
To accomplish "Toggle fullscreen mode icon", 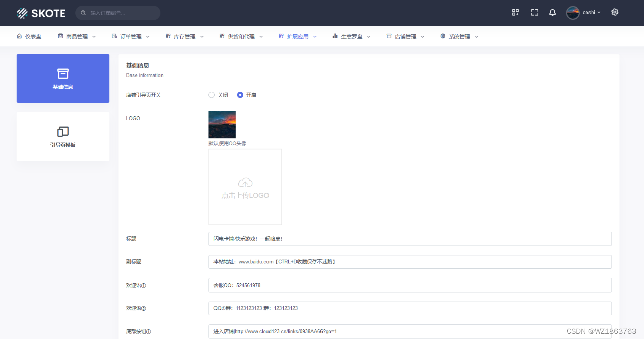I will coord(534,12).
